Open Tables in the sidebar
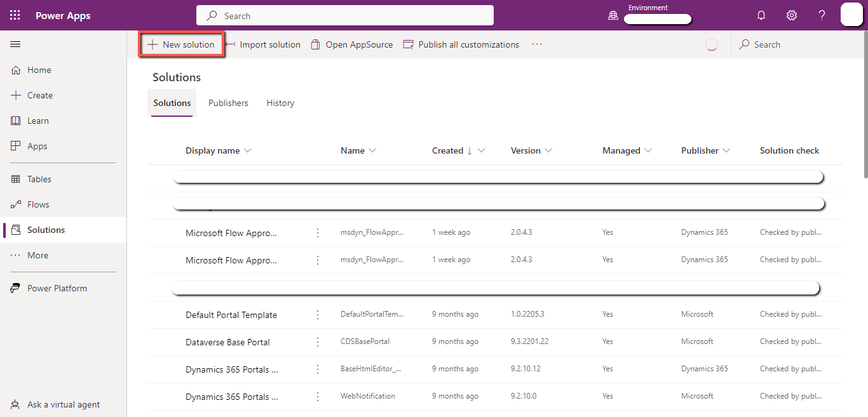 click(64, 179)
